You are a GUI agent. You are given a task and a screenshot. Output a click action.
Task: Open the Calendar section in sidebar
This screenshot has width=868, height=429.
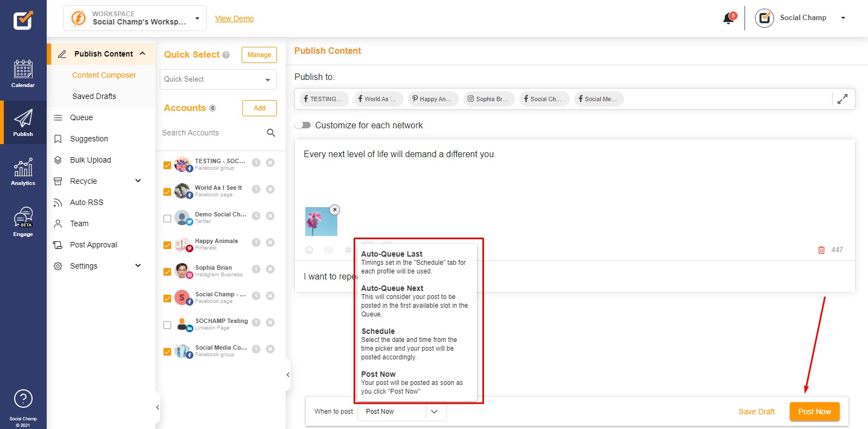click(23, 74)
